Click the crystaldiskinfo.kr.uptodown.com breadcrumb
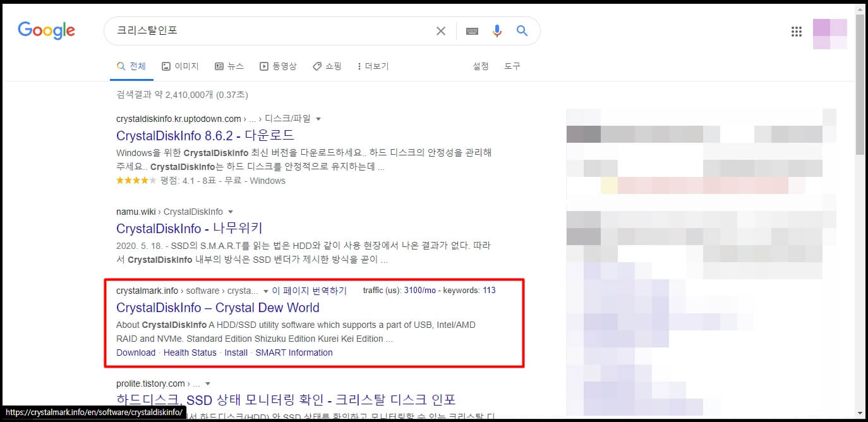The width and height of the screenshot is (868, 422). coord(179,119)
